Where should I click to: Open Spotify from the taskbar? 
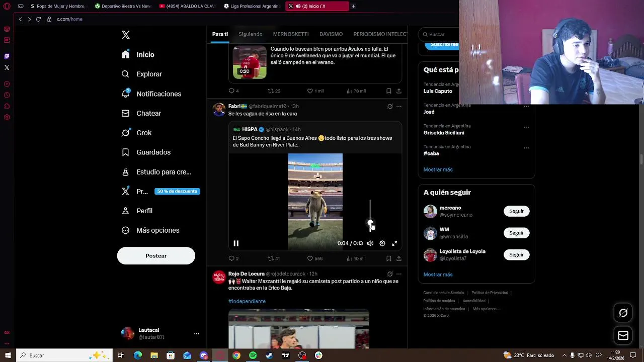pyautogui.click(x=253, y=355)
